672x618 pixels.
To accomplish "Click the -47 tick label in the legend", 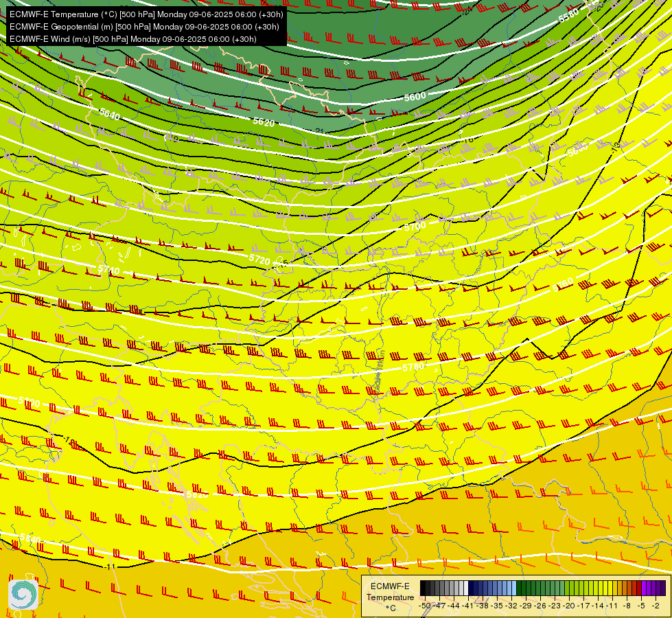I will [440, 606].
